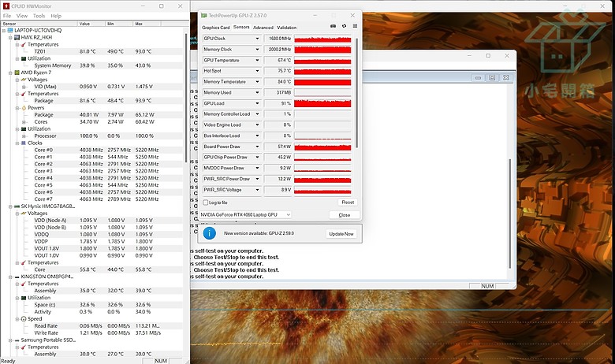Open the Tools menu in HWMonitor
Screen dimensions: 615x364
tap(39, 16)
